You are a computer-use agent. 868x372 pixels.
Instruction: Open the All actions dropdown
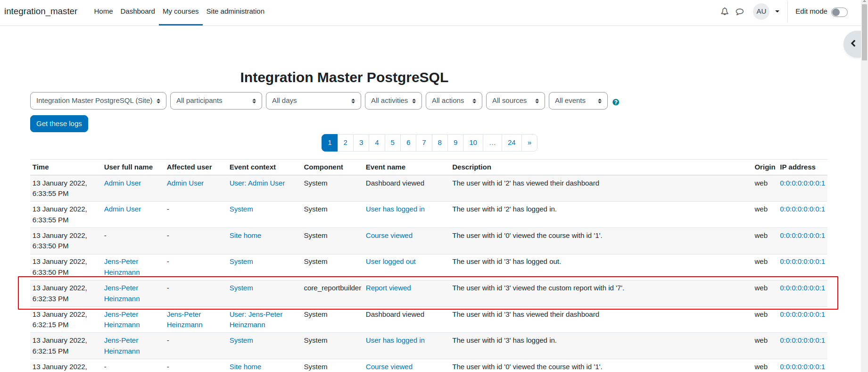click(x=454, y=101)
